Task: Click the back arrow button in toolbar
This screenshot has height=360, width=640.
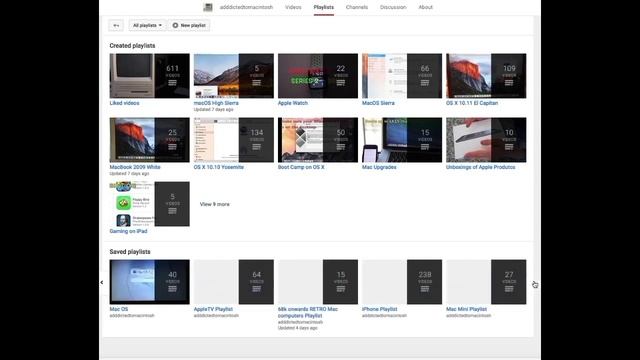Action: point(116,25)
